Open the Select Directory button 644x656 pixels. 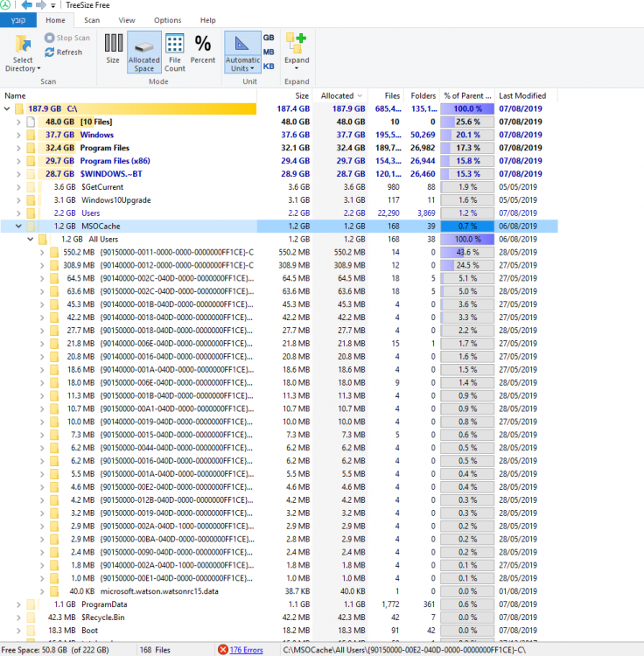pyautogui.click(x=23, y=53)
